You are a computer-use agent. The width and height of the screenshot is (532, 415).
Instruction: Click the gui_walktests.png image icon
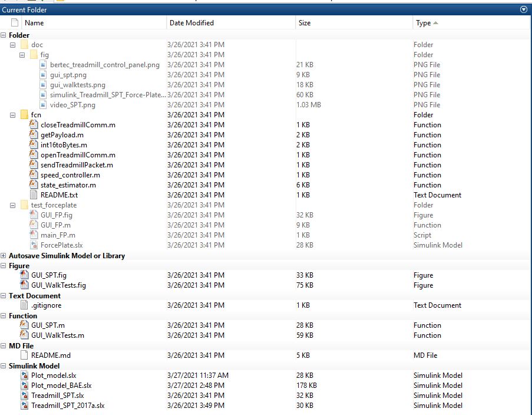pos(43,84)
